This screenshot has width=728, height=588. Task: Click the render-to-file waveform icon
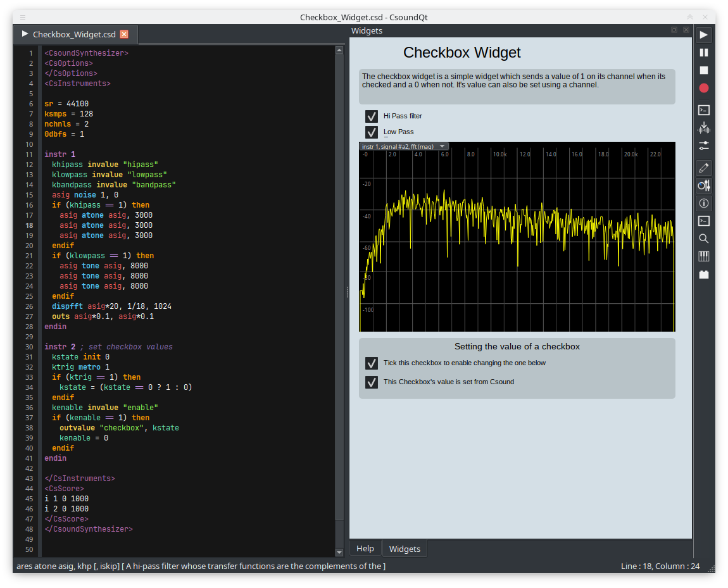(x=703, y=128)
